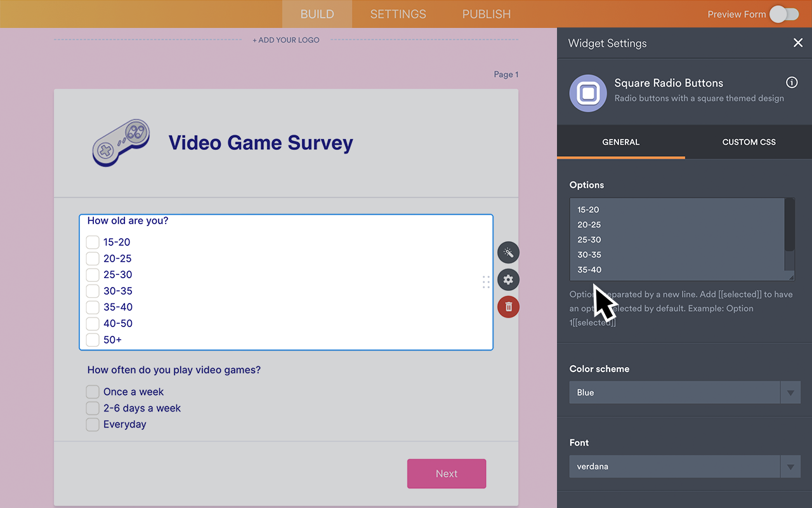This screenshot has width=812, height=508.
Task: Select the Everyday answer checkbox
Action: pos(92,424)
